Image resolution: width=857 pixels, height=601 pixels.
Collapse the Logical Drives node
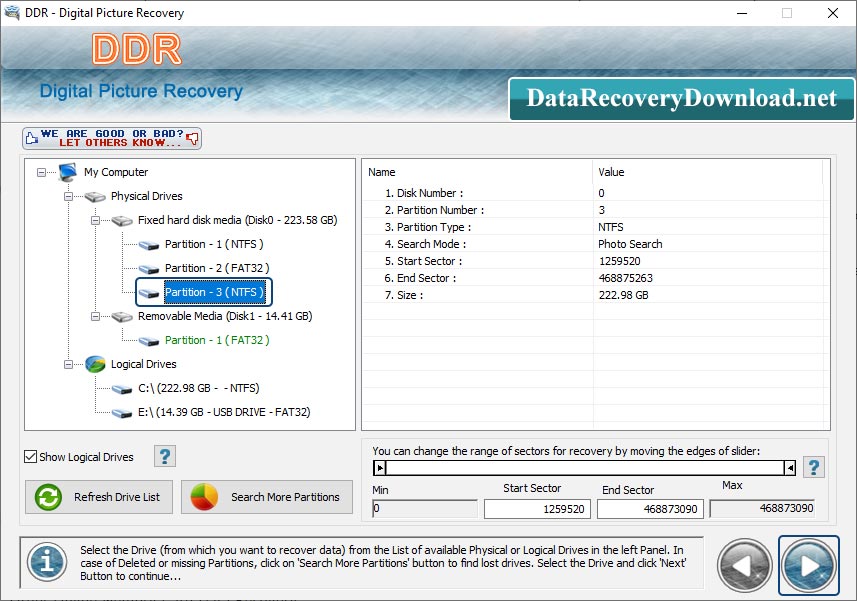(x=68, y=364)
